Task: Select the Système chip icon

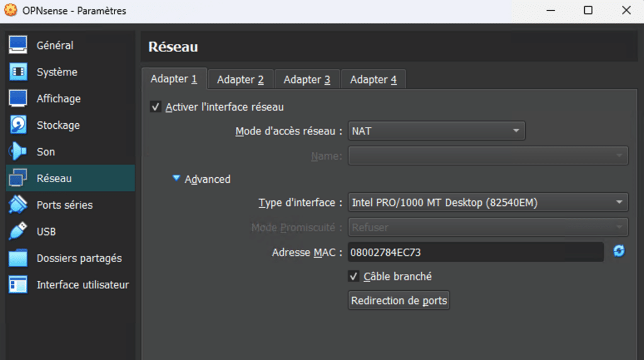Action: coord(18,72)
